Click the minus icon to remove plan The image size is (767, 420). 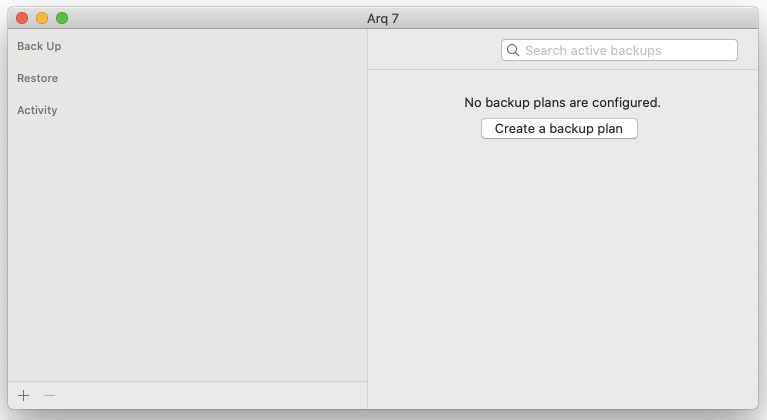[49, 395]
